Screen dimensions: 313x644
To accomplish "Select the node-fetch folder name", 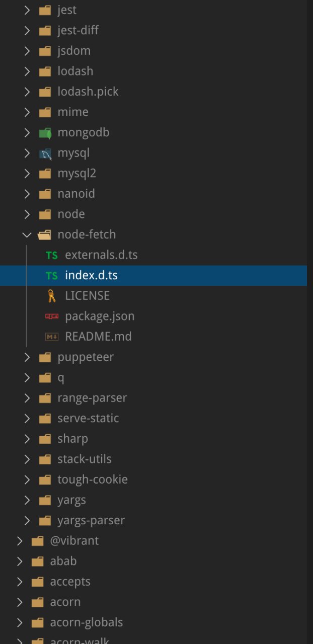I will (x=87, y=235).
